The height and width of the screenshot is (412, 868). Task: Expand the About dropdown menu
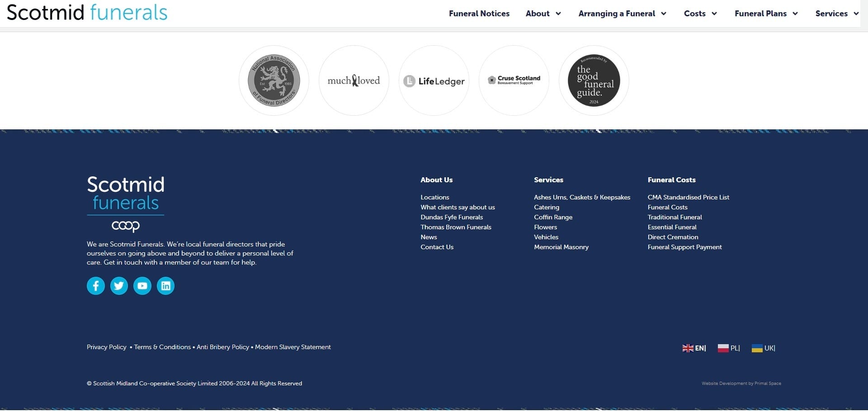click(543, 14)
